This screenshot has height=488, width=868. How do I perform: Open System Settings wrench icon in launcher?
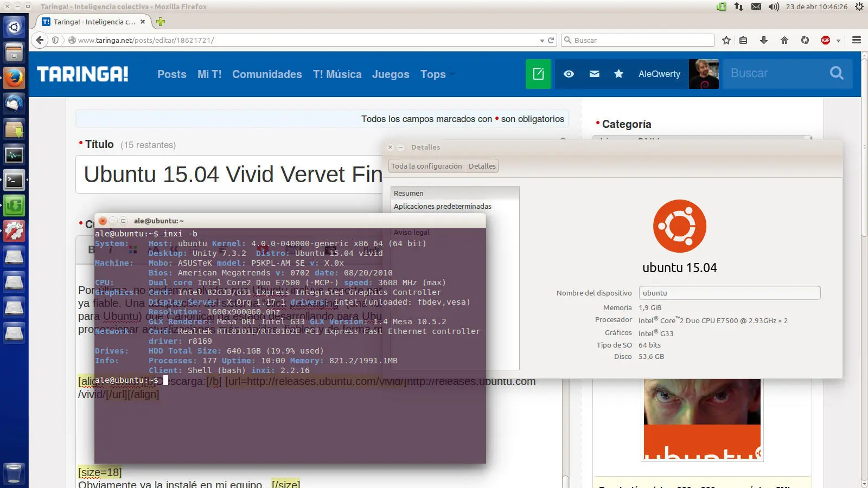[x=14, y=232]
